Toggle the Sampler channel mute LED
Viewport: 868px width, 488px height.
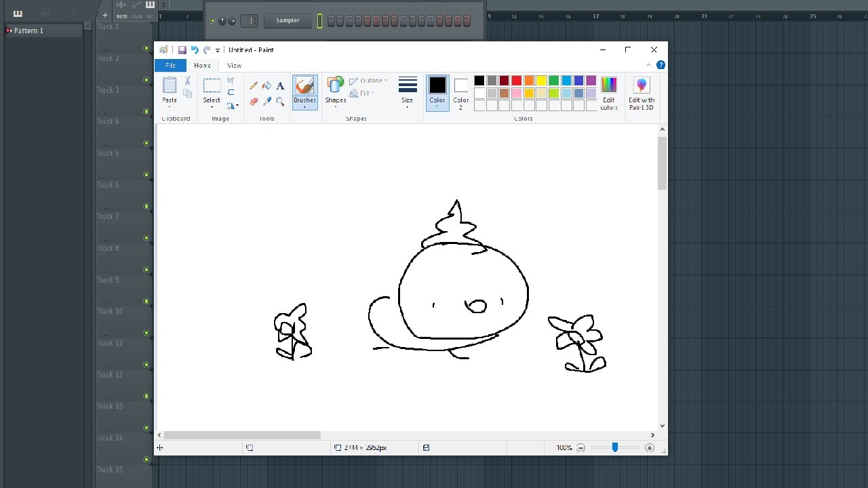pos(212,21)
